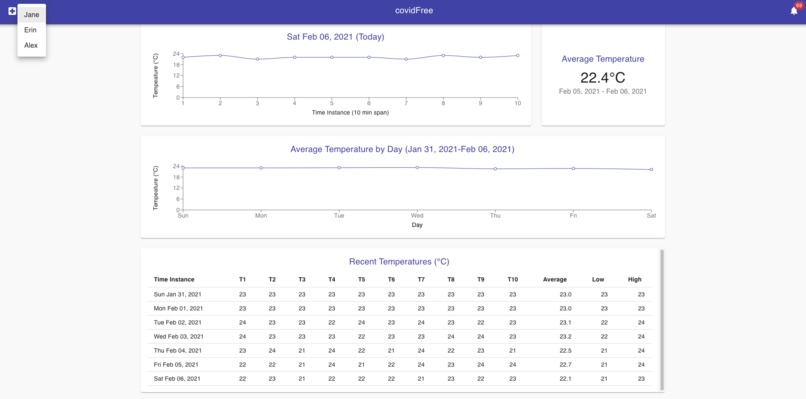
Task: Click the 'Recent Temperatures (°C)' heading
Action: coord(399,262)
